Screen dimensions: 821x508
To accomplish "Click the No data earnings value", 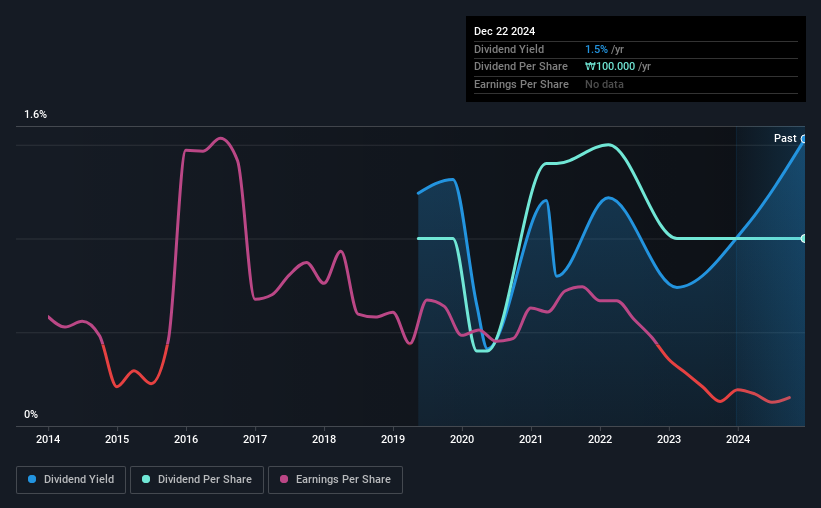I will [x=604, y=84].
